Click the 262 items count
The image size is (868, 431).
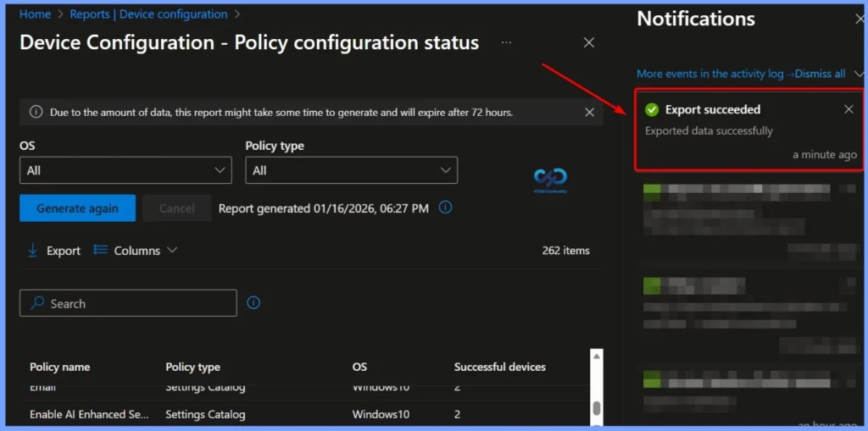[x=565, y=251]
